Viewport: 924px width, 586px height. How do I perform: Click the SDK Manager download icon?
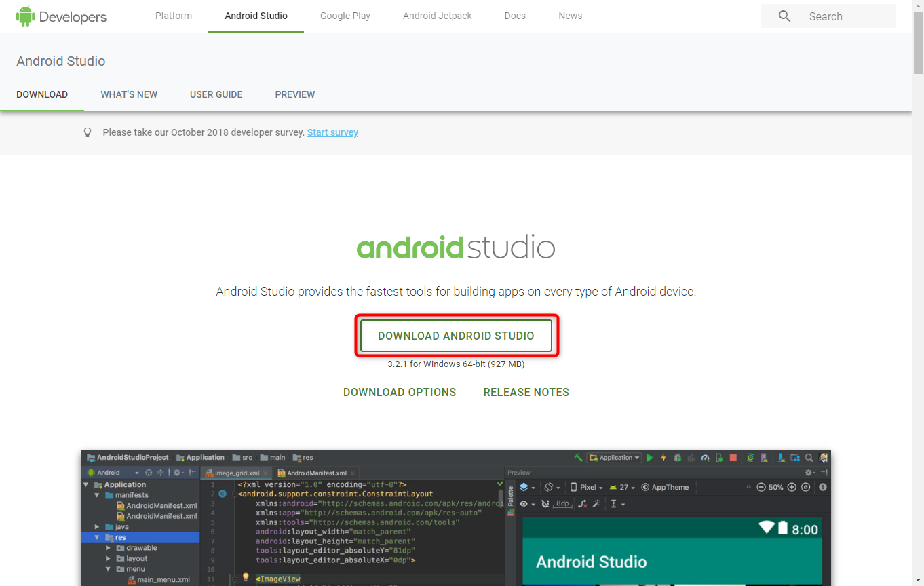pos(782,458)
